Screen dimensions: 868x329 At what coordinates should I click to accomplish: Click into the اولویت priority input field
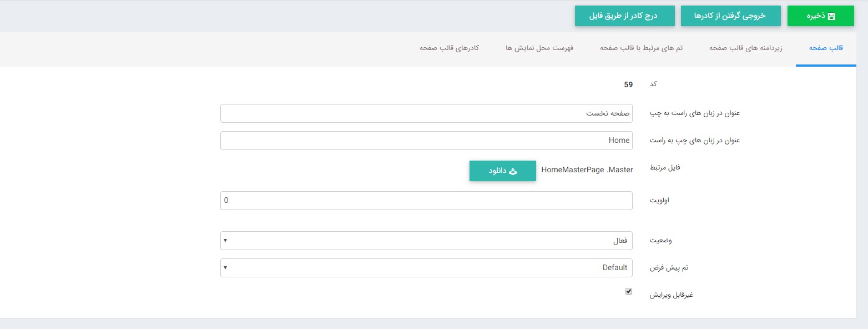coord(426,201)
